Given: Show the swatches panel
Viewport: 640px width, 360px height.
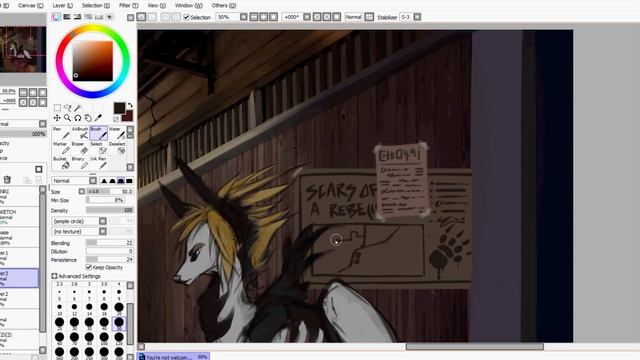Looking at the screenshot, I should pos(99,17).
